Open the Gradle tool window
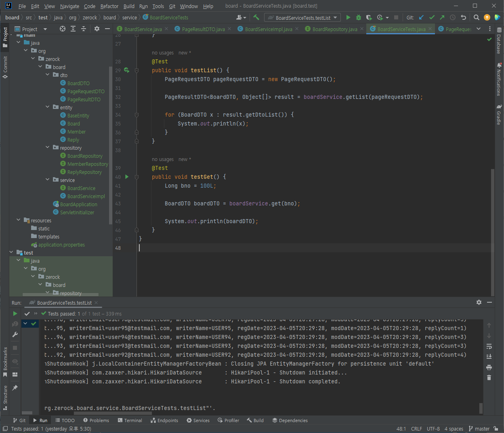 coord(499,115)
